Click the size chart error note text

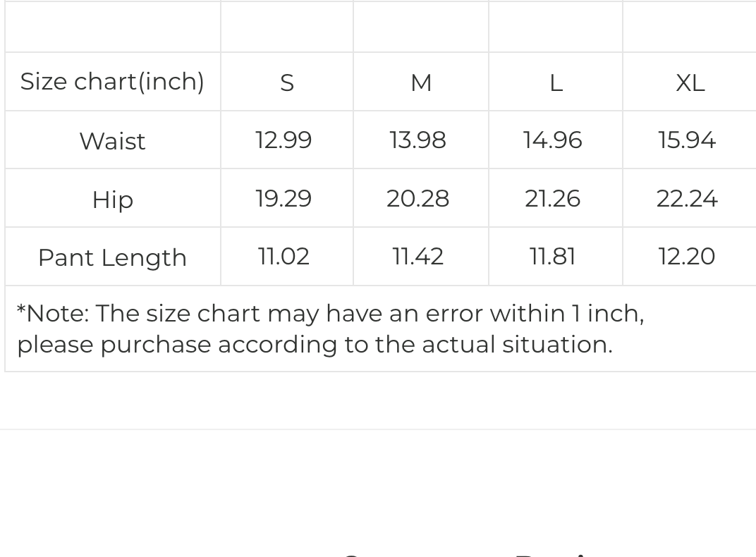coord(330,329)
